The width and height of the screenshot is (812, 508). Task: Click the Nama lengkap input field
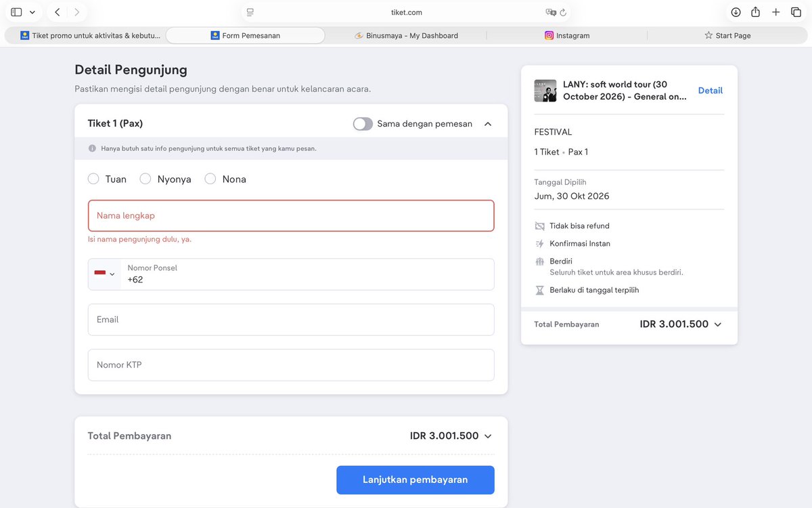(291, 215)
